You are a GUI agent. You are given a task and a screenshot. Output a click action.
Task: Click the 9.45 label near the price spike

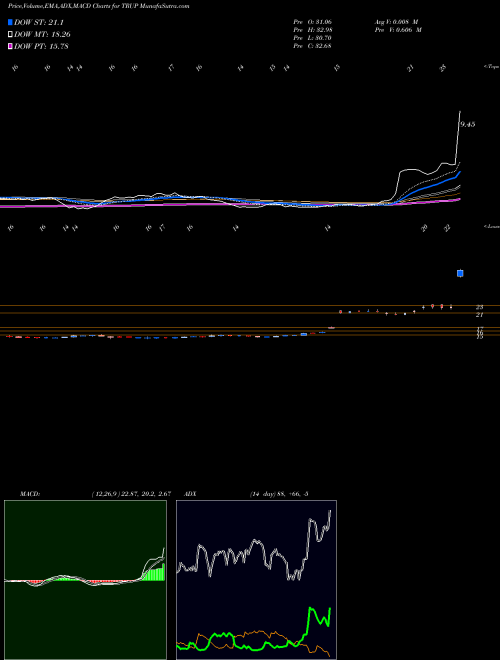(x=468, y=125)
